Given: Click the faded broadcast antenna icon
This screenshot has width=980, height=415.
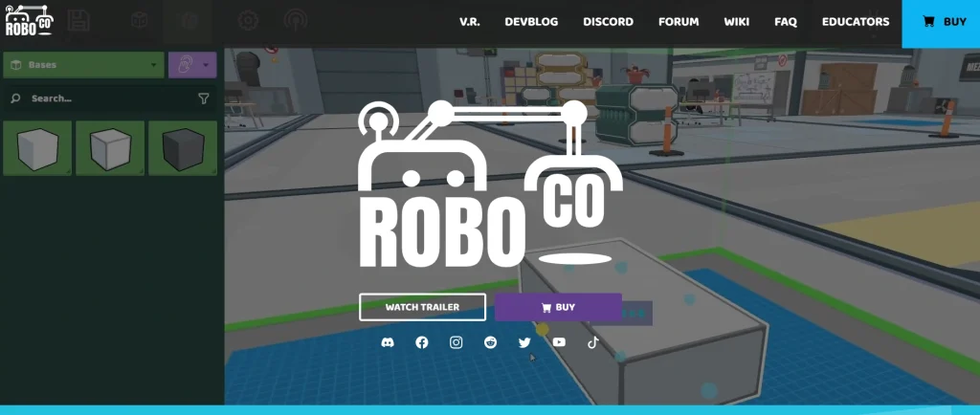Looking at the screenshot, I should pyautogui.click(x=296, y=21).
